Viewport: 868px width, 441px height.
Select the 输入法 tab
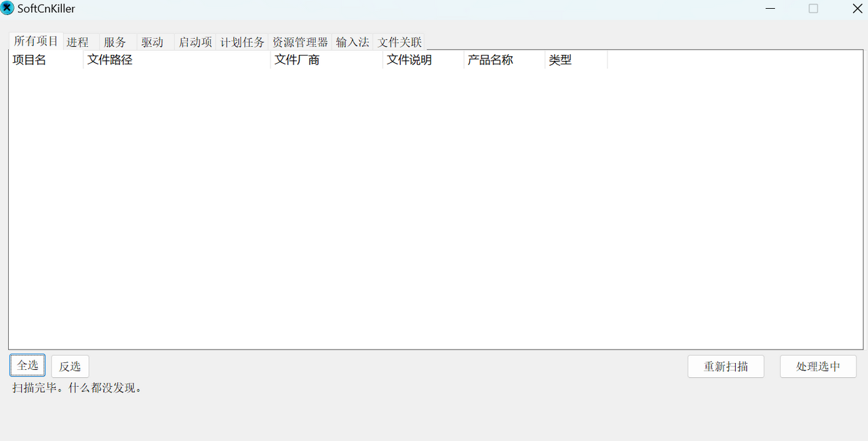[x=353, y=42]
